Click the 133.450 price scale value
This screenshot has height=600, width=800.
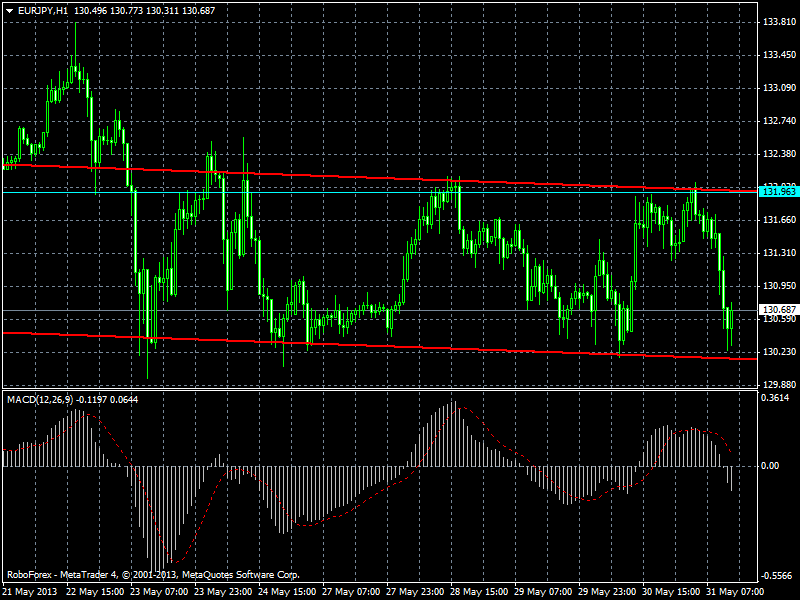pos(779,55)
